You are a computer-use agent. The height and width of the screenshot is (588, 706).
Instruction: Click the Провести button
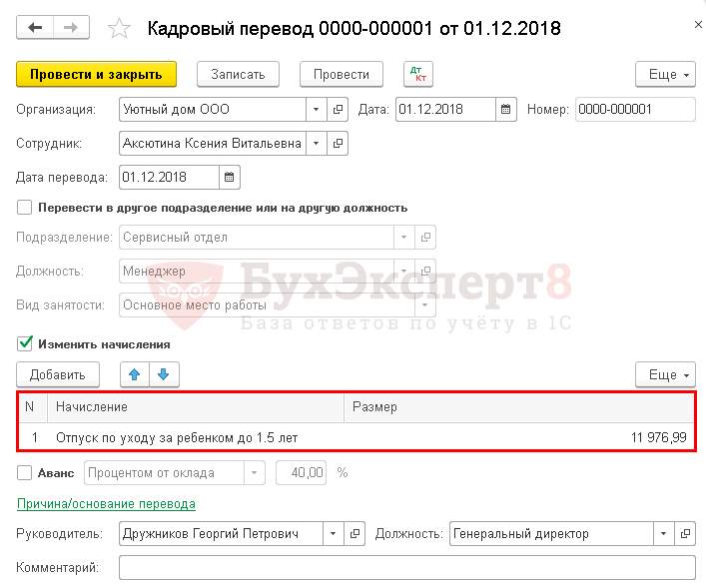point(342,74)
